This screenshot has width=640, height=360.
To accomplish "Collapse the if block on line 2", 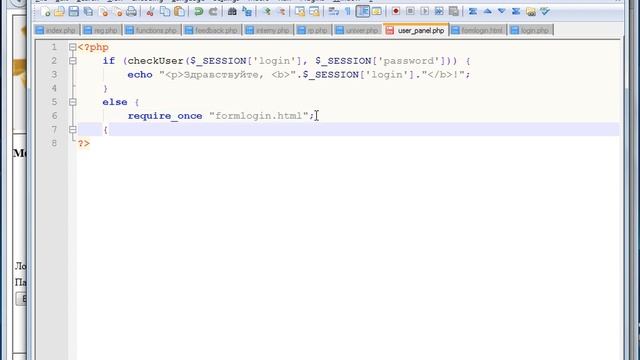I will (x=73, y=61).
